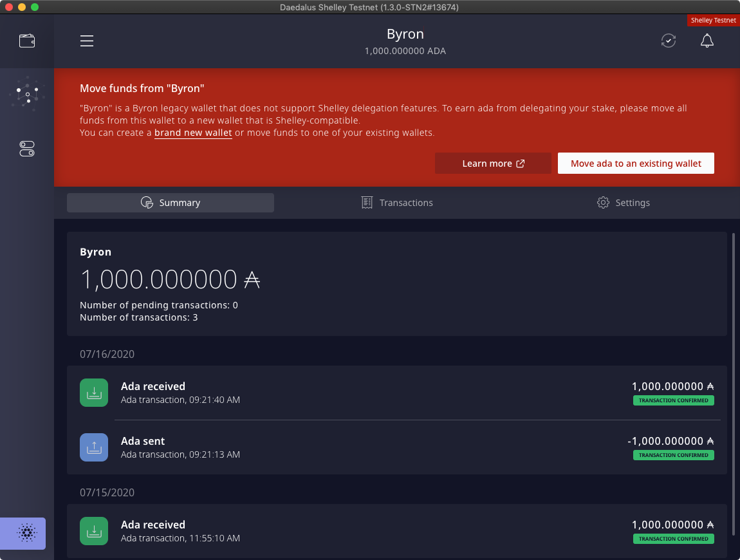Open the wallets sidebar icon

click(x=27, y=41)
